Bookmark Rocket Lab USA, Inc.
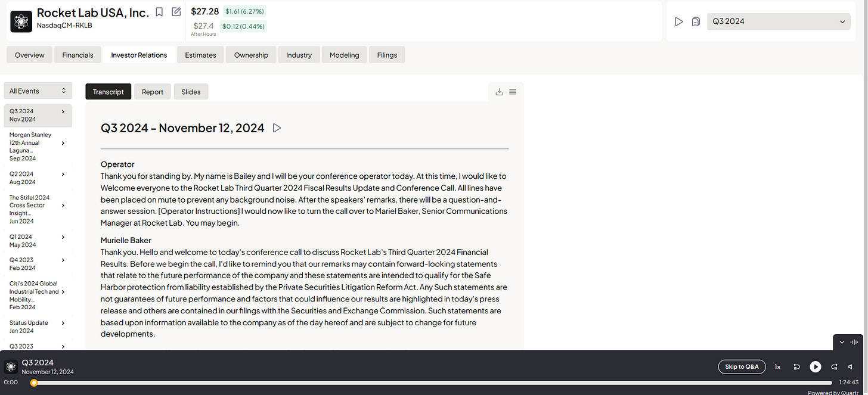 point(159,12)
